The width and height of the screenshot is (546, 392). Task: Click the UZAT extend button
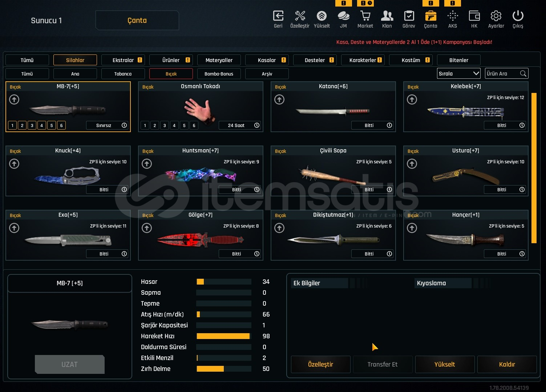(x=70, y=364)
